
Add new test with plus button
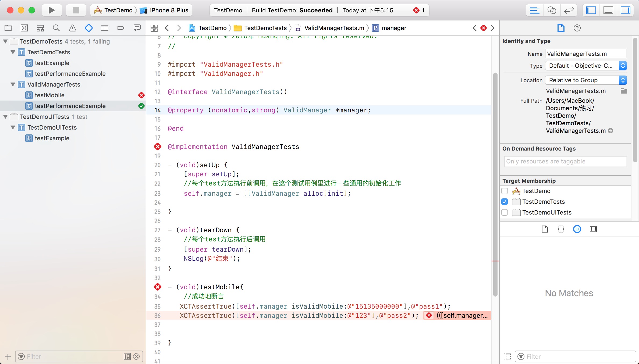[8, 356]
